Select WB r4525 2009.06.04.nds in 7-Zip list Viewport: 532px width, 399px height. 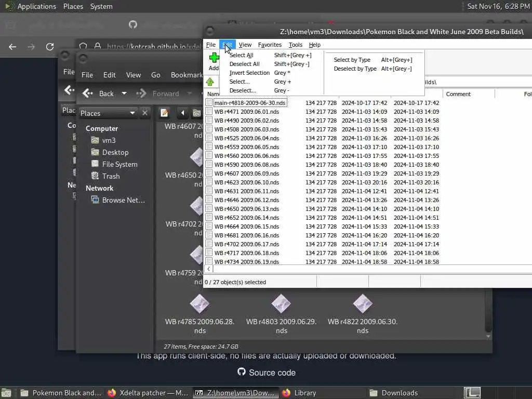pos(247,138)
